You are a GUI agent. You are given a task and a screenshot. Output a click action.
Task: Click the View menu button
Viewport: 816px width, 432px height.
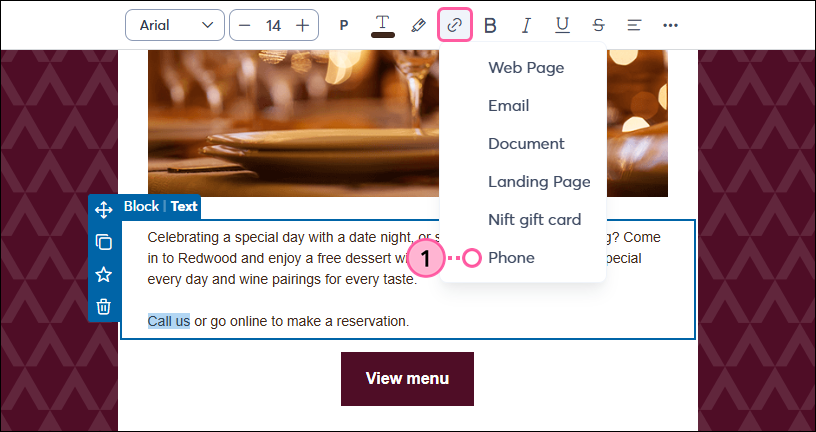(x=407, y=379)
